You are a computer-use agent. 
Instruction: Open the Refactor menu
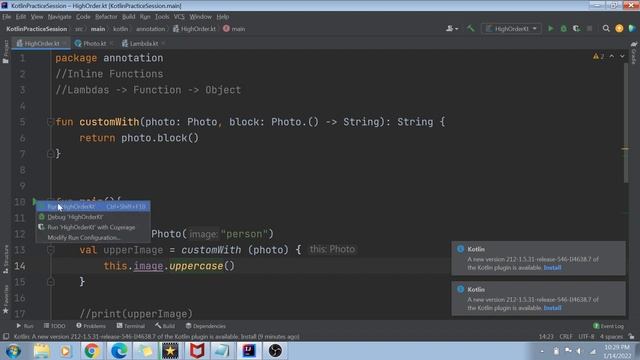click(106, 17)
